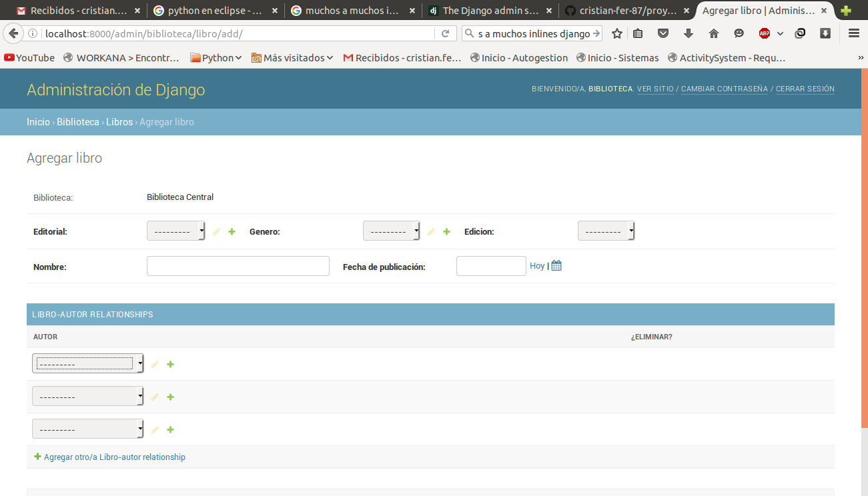Open the YouTube bookmark
Screen dimensions: 868x496
coord(29,58)
